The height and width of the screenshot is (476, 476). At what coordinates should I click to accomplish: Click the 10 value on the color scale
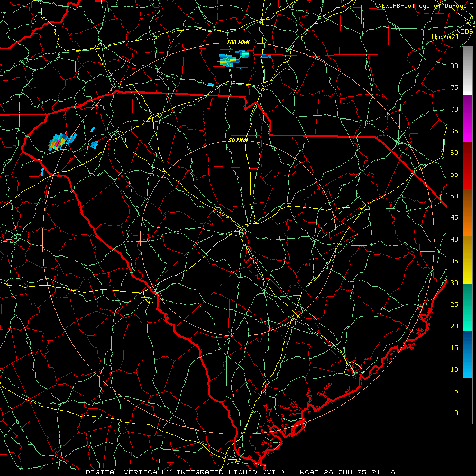click(x=454, y=370)
